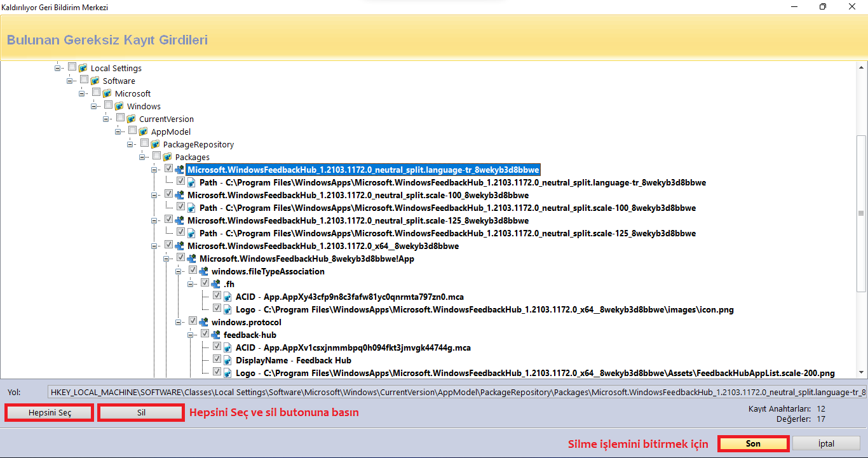868x458 pixels.
Task: Select the windows.protocol label
Action: (247, 322)
